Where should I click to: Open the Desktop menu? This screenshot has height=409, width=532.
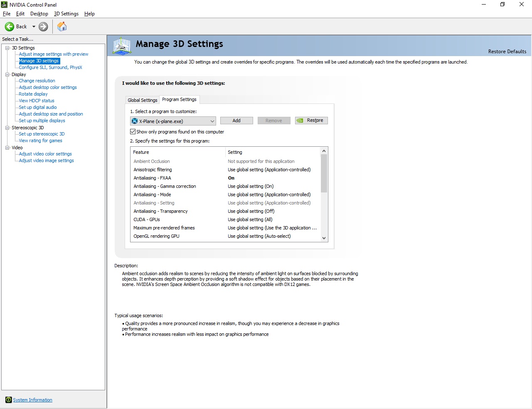pyautogui.click(x=39, y=14)
